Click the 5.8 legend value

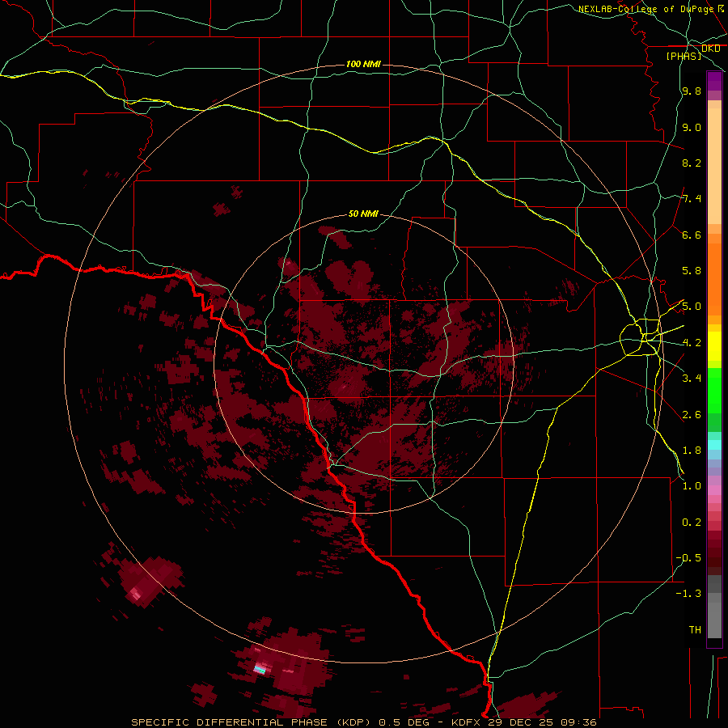click(x=692, y=271)
